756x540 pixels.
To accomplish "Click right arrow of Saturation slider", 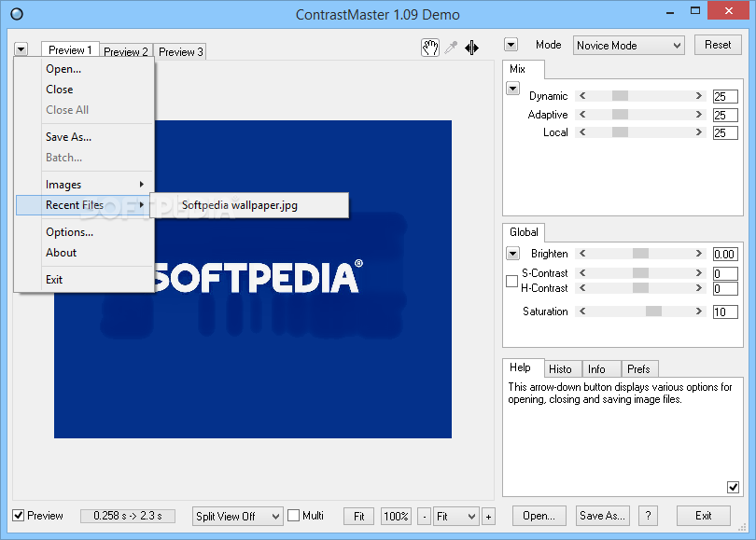I will tap(699, 312).
